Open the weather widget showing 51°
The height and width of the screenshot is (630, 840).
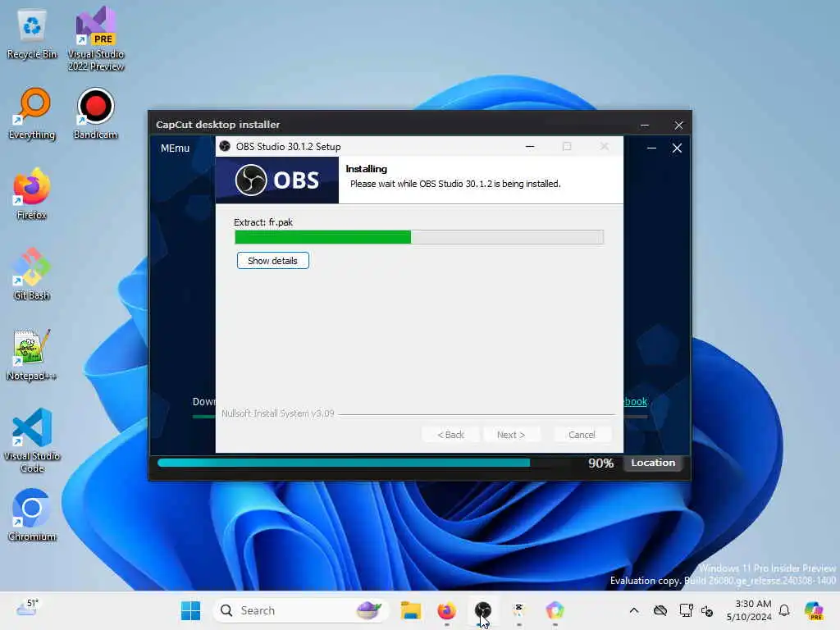(27, 608)
